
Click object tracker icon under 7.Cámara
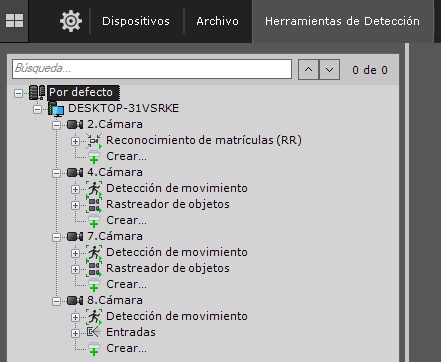[94, 269]
